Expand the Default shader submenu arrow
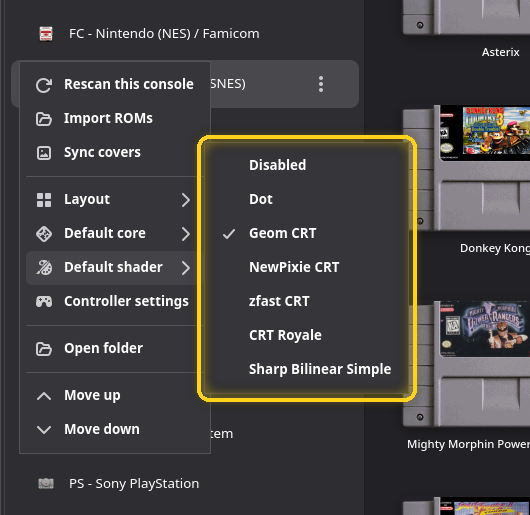Image resolution: width=530 pixels, height=515 pixels. (186, 268)
